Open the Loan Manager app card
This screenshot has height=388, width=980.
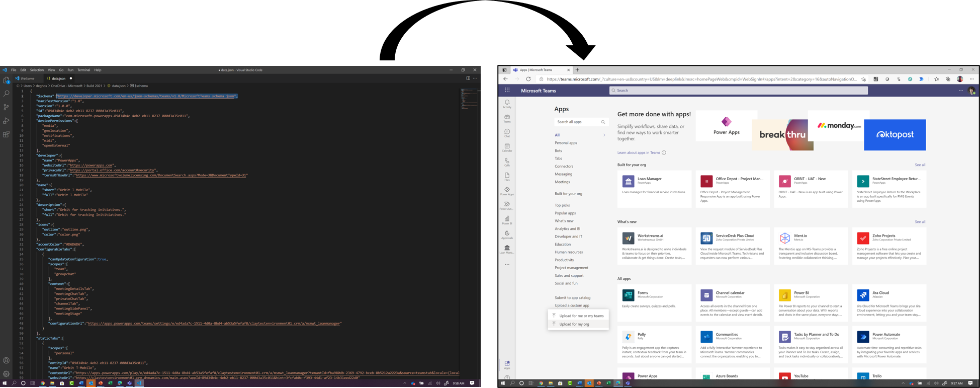[x=654, y=189]
